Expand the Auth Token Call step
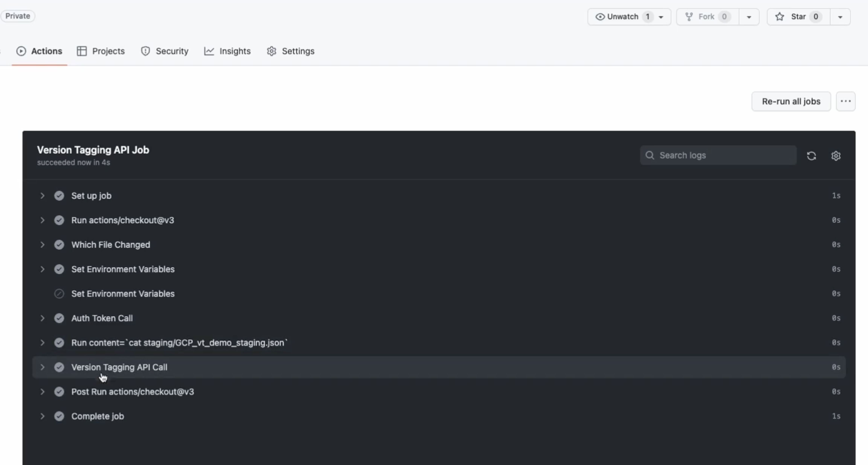868x465 pixels. point(42,318)
